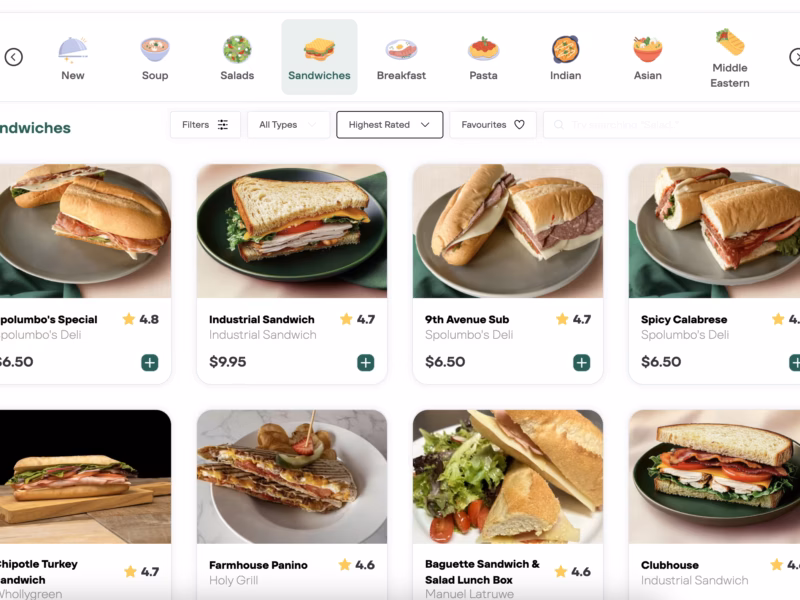Screen dimensions: 800x600
Task: Choose the Breakfast category icon
Action: 402,49
